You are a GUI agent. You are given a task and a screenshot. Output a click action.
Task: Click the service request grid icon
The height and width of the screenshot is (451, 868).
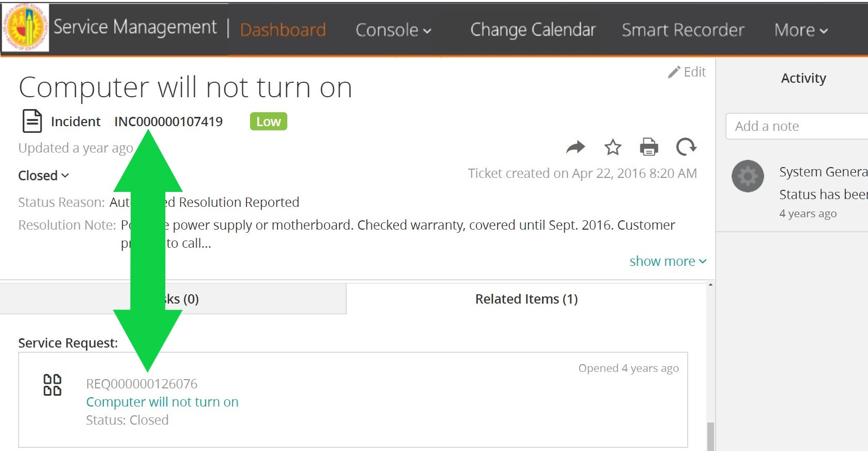[x=52, y=385]
